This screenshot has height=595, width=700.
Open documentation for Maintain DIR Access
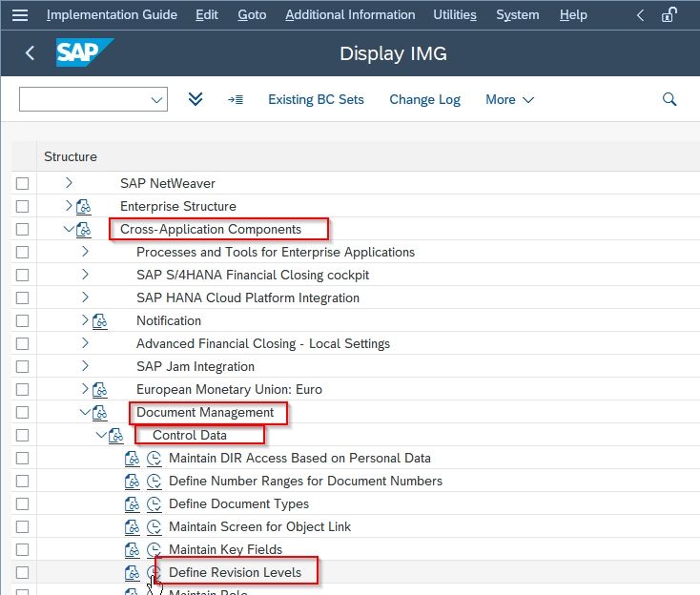pos(132,459)
